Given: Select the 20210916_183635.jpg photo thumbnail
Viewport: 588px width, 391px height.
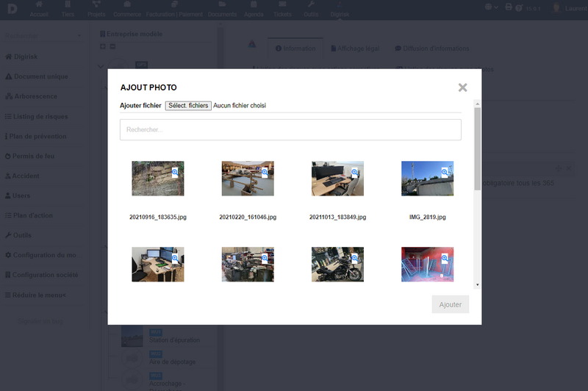Looking at the screenshot, I should 158,179.
